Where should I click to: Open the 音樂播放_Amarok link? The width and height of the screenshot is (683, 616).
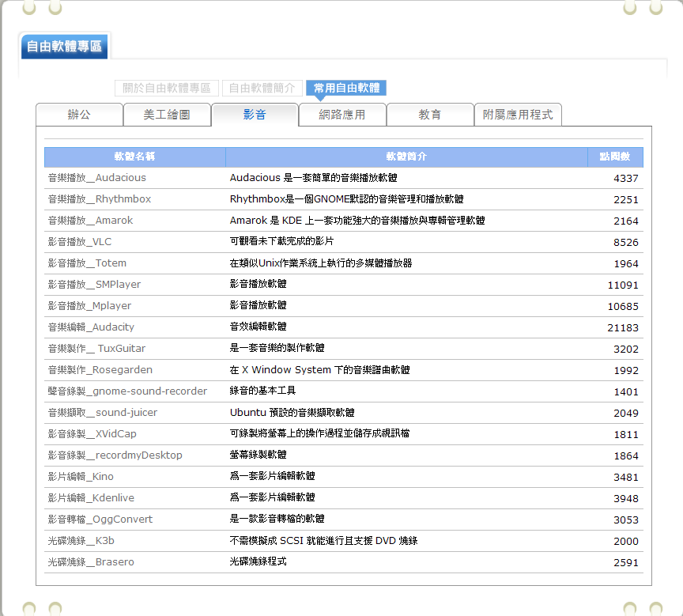tap(90, 221)
